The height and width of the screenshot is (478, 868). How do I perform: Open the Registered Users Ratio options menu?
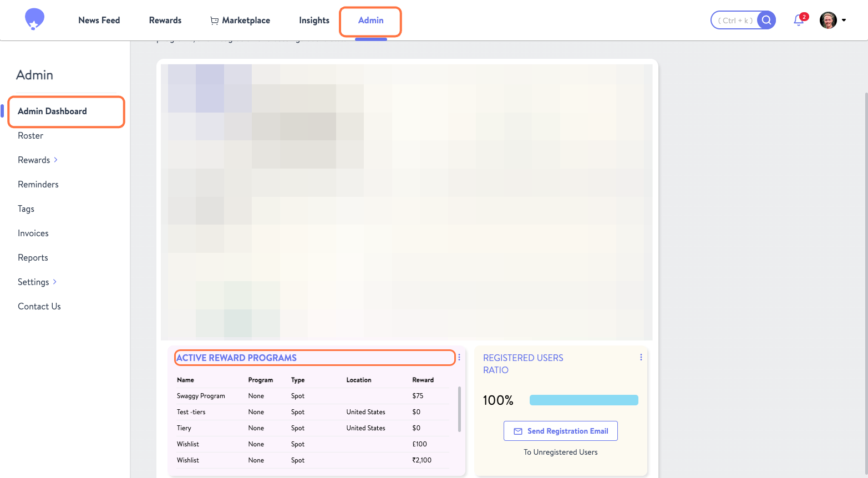click(x=641, y=357)
